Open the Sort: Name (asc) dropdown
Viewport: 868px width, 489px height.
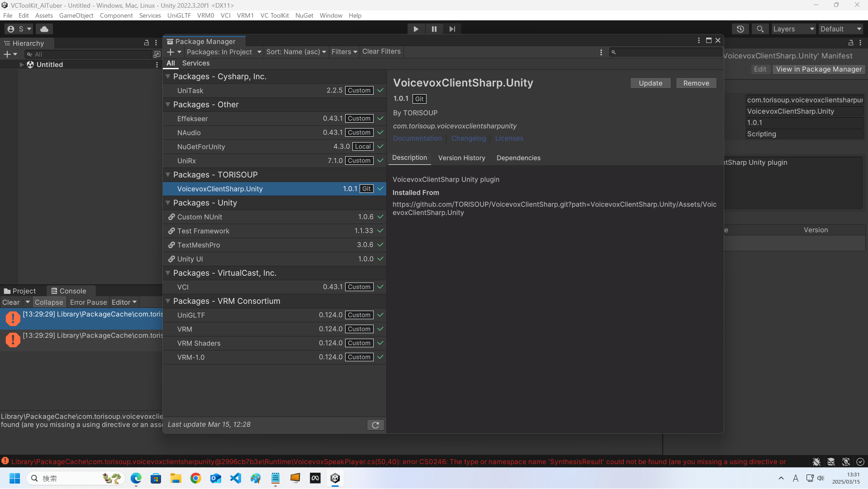(296, 52)
